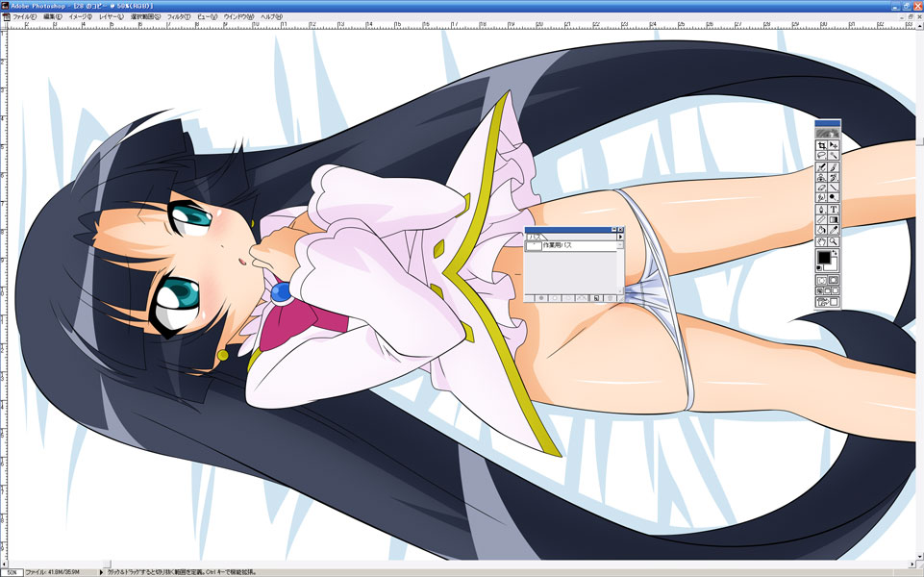The width and height of the screenshot is (924, 577).
Task: Select the Zoom magnifier tool
Action: tap(834, 241)
